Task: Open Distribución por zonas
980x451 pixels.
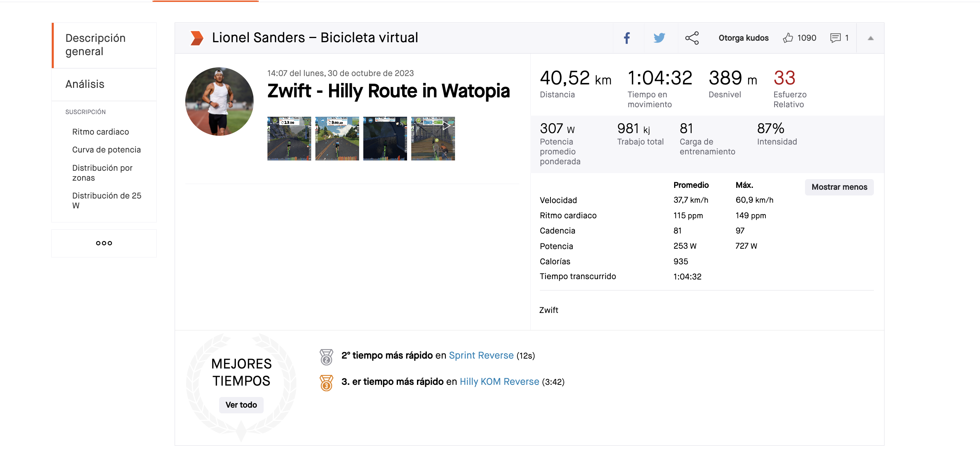Action: pyautogui.click(x=102, y=173)
